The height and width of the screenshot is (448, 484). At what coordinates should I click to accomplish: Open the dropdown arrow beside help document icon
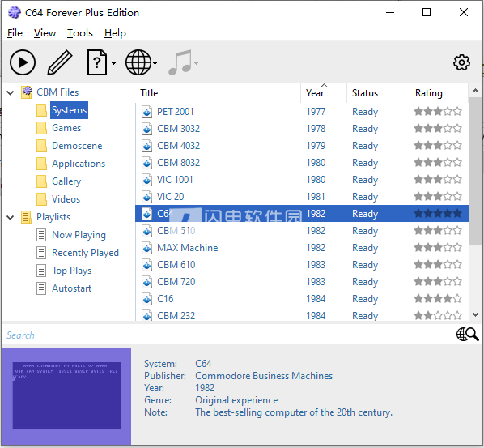click(113, 63)
